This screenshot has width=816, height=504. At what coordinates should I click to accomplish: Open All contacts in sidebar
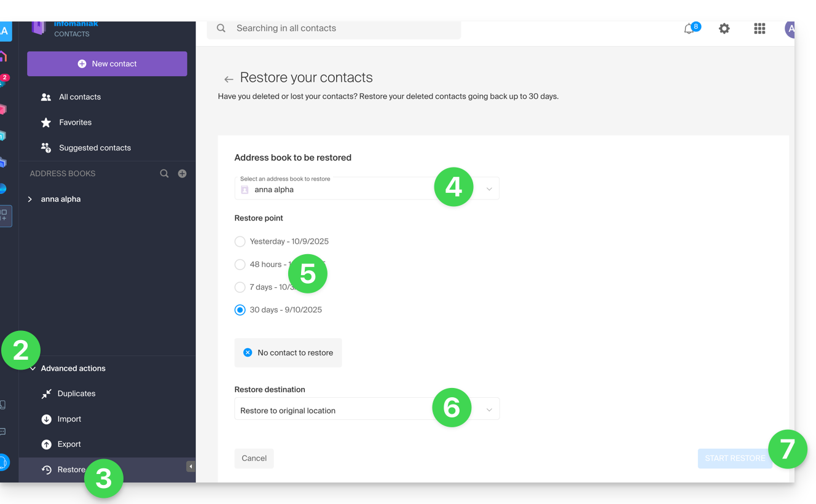point(79,97)
